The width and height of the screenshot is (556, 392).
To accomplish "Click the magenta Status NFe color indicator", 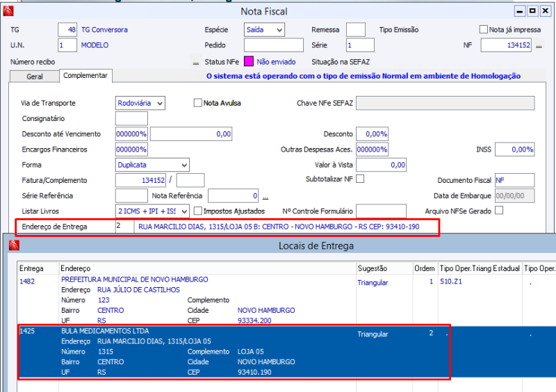I will (x=248, y=61).
